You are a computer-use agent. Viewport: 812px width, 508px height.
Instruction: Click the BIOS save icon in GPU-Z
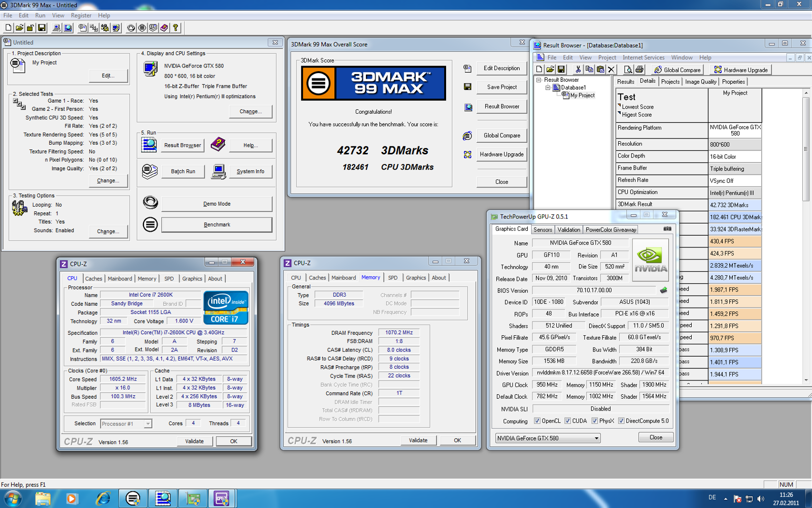(x=663, y=291)
